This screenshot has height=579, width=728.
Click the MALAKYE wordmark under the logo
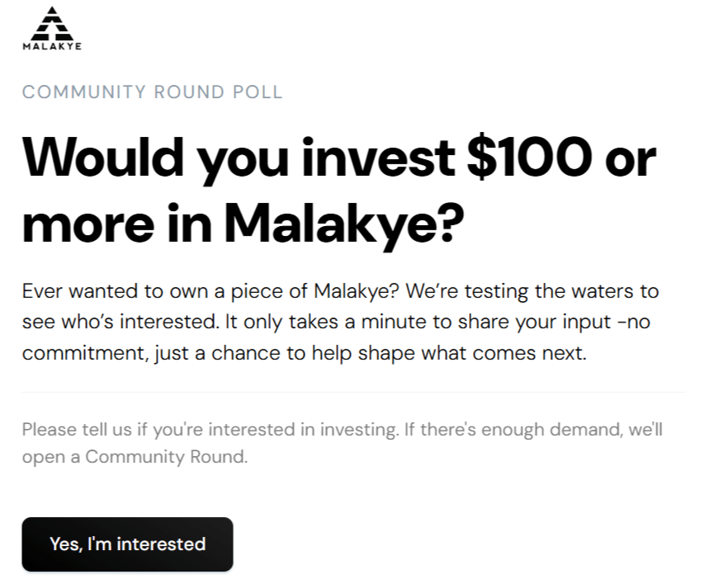(x=51, y=46)
